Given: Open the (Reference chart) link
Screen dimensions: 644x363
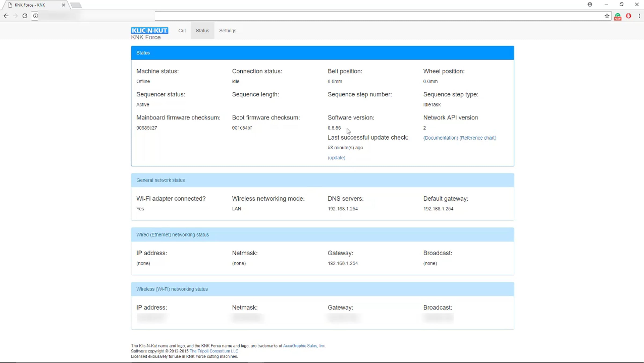Looking at the screenshot, I should [478, 138].
